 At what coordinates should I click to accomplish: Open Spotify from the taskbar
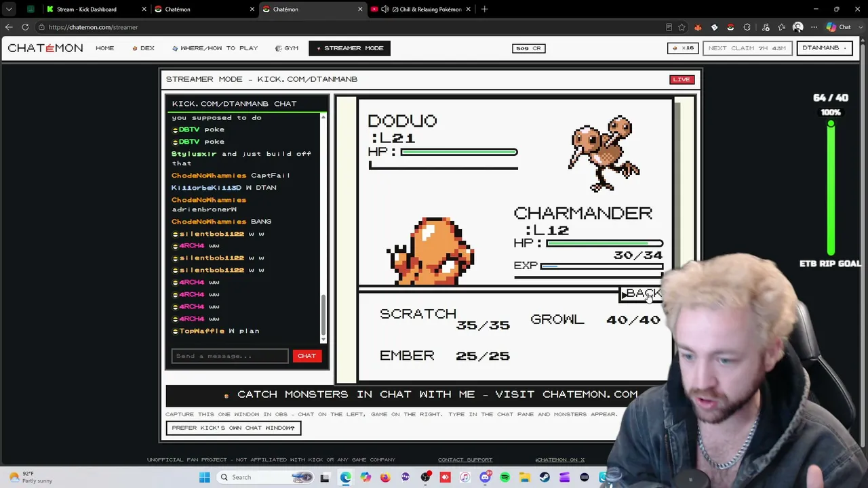[x=505, y=477]
